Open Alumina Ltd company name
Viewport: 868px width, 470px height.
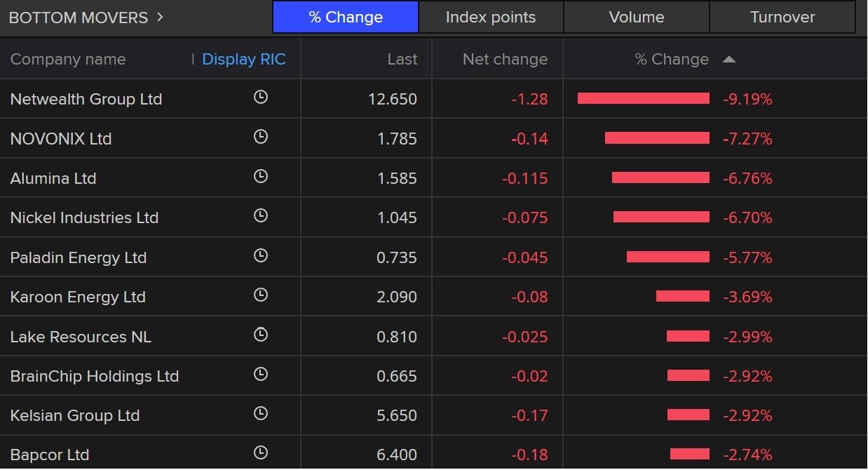click(53, 178)
